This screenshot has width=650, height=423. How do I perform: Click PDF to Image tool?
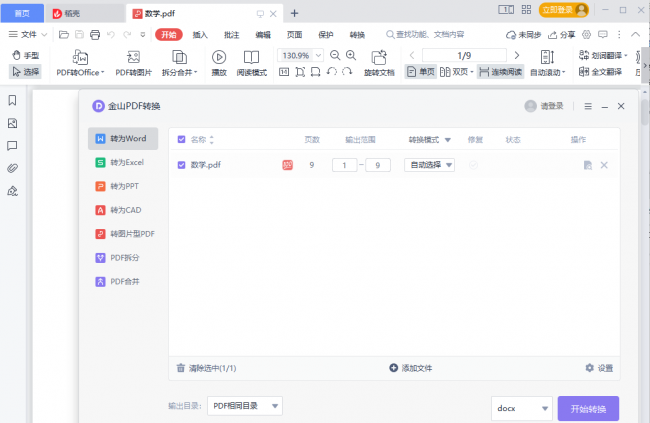coord(133,63)
